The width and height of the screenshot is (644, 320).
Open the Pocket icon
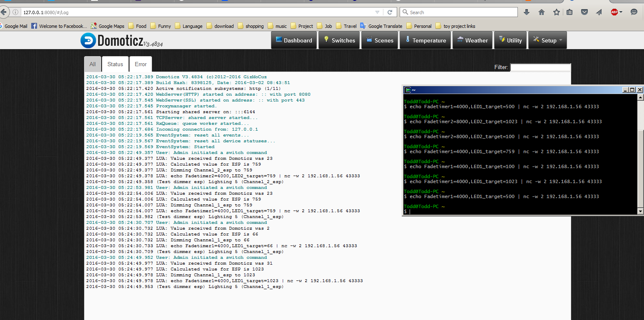(x=584, y=12)
